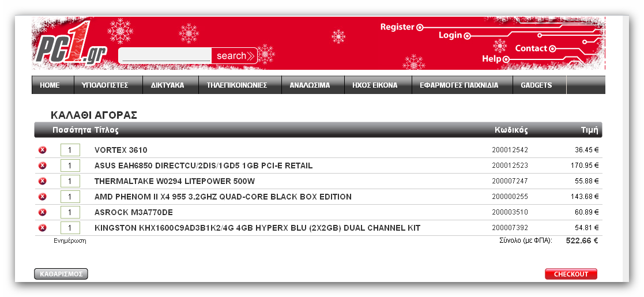Screen dimensions: 644x297
Task: Remove KINGSTON HYPERX BLU memory kit
Action: click(42, 228)
